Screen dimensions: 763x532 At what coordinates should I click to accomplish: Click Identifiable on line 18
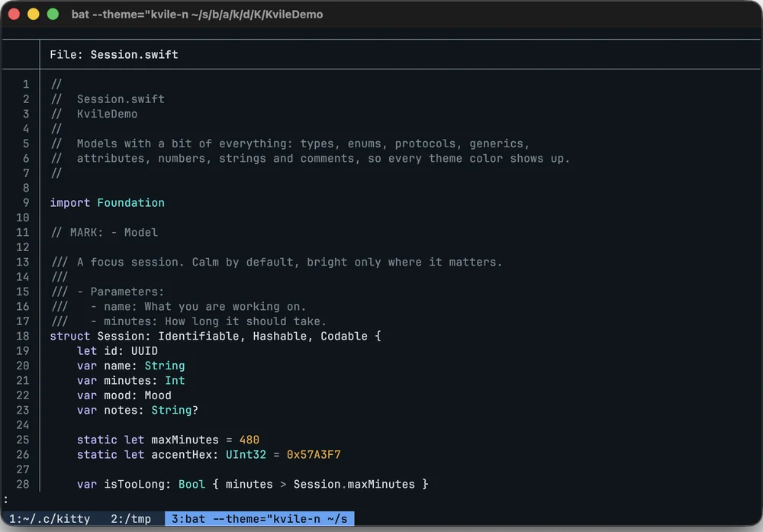(198, 337)
